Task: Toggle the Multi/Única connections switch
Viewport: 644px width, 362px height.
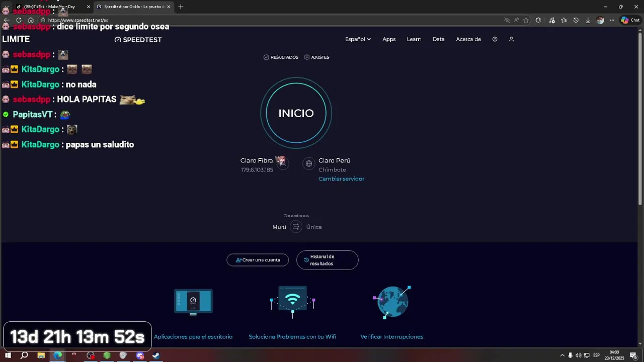Action: tap(296, 227)
